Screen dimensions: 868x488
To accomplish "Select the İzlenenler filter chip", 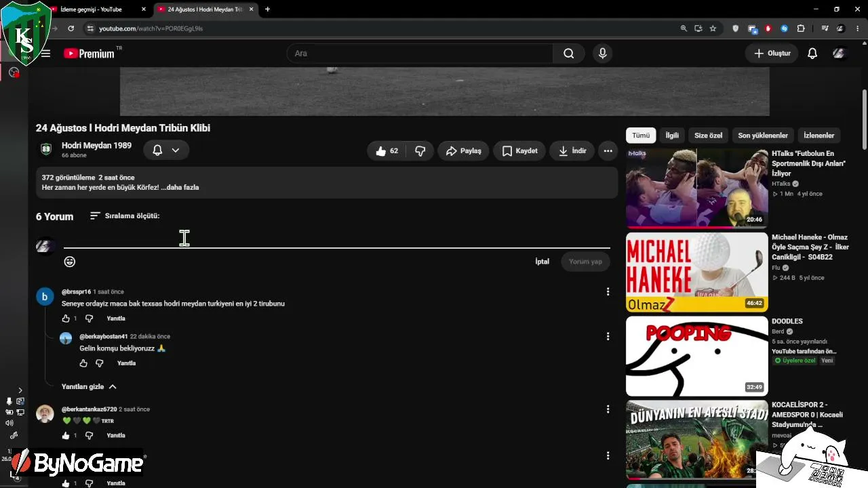I will [819, 136].
